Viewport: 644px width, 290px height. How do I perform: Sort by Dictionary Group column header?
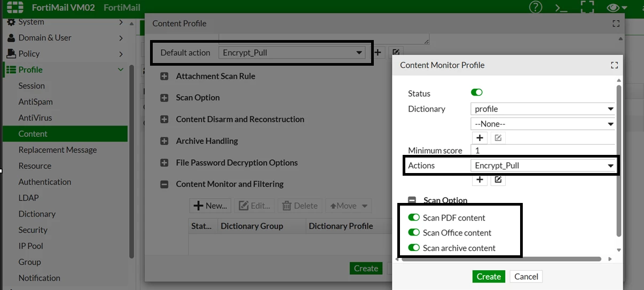click(x=261, y=226)
